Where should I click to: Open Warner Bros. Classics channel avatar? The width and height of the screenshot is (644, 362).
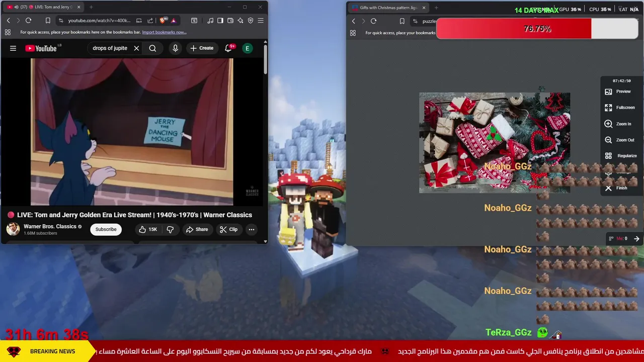point(13,229)
